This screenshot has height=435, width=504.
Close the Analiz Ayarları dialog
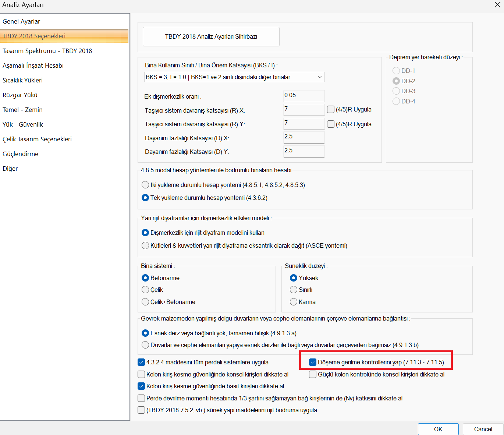pos(497,5)
